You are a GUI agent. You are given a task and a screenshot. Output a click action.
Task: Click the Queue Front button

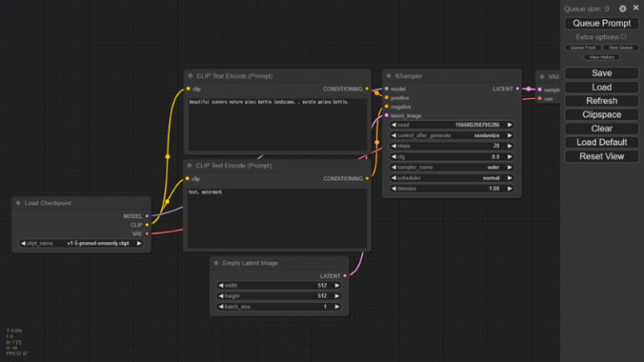583,48
